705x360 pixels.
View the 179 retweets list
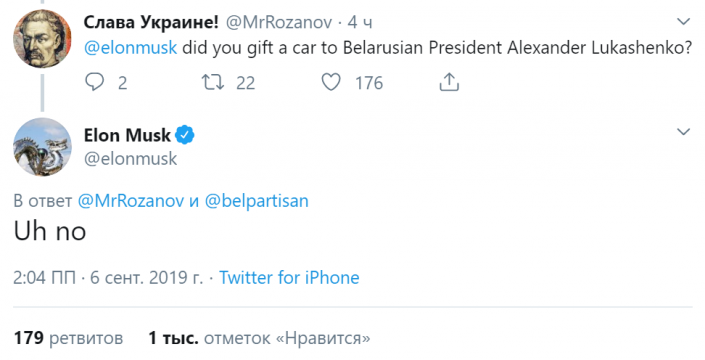pyautogui.click(x=68, y=338)
